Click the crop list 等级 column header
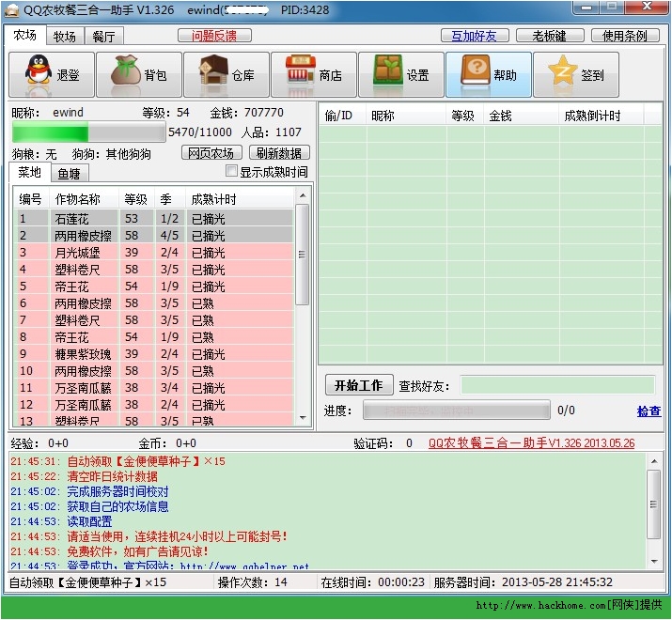 pos(136,199)
